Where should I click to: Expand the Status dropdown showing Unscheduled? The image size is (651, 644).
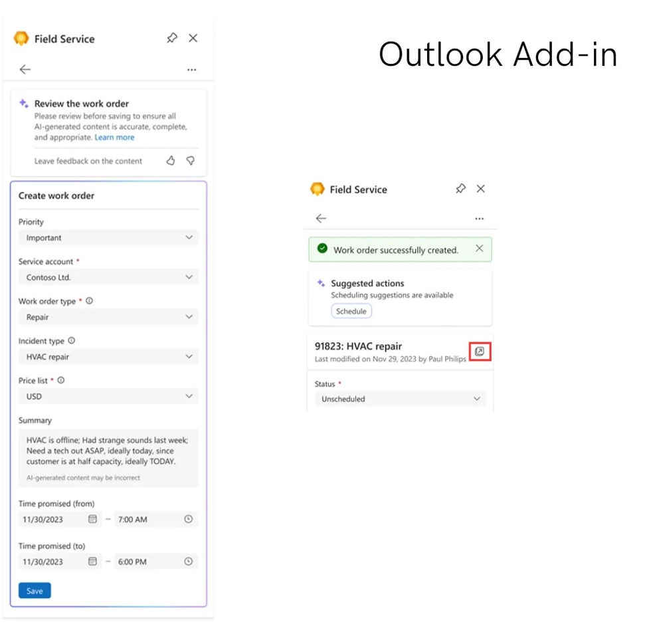pyautogui.click(x=400, y=399)
